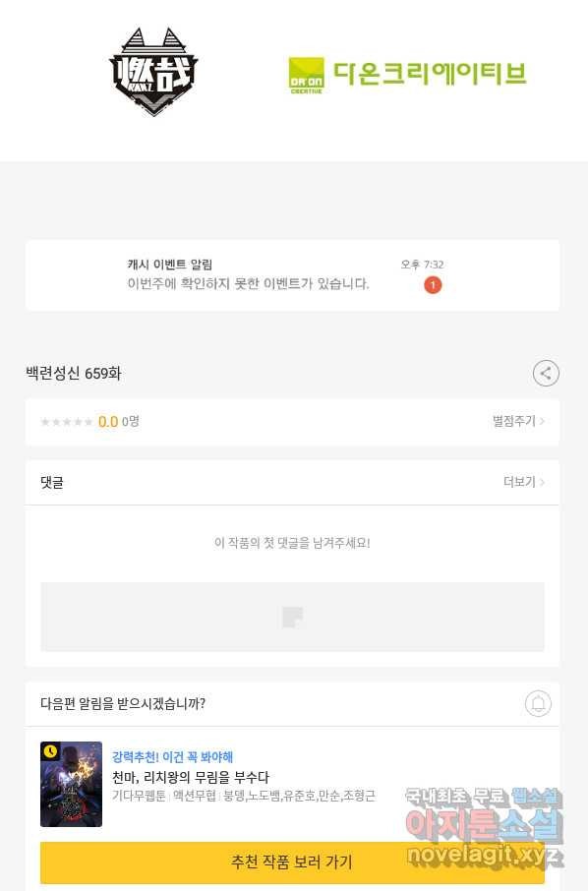Click the yellow 추천 작품 보러 가기 button
The height and width of the screenshot is (891, 588).
coord(293,862)
